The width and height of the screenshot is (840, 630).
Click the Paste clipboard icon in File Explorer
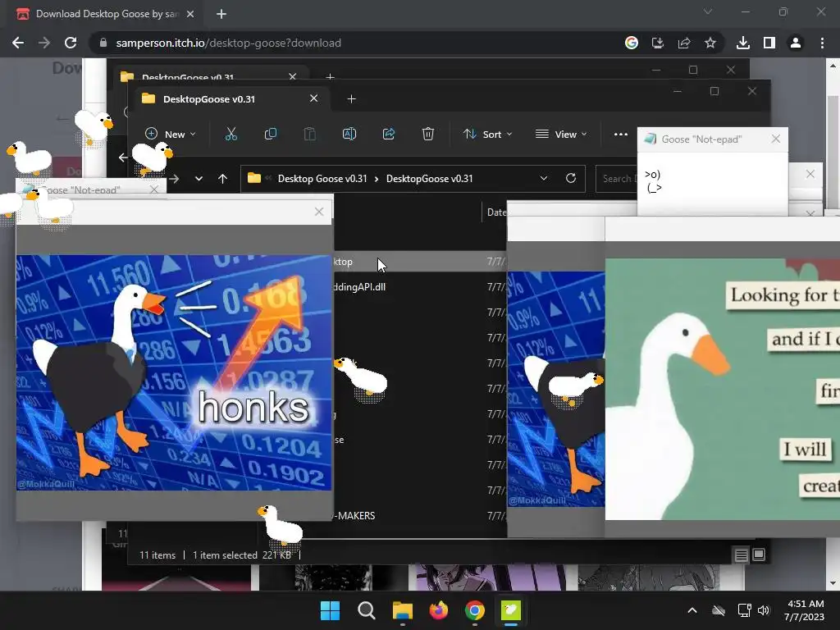[x=309, y=134]
